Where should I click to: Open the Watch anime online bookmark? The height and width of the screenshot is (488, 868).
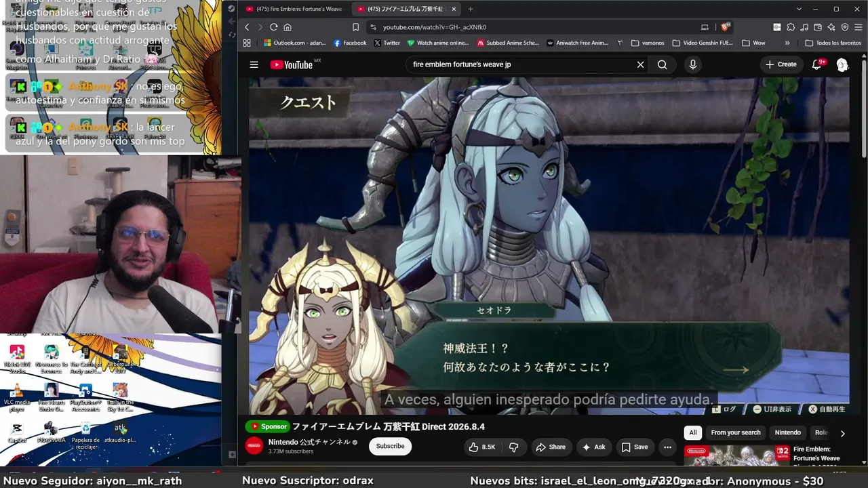(438, 43)
